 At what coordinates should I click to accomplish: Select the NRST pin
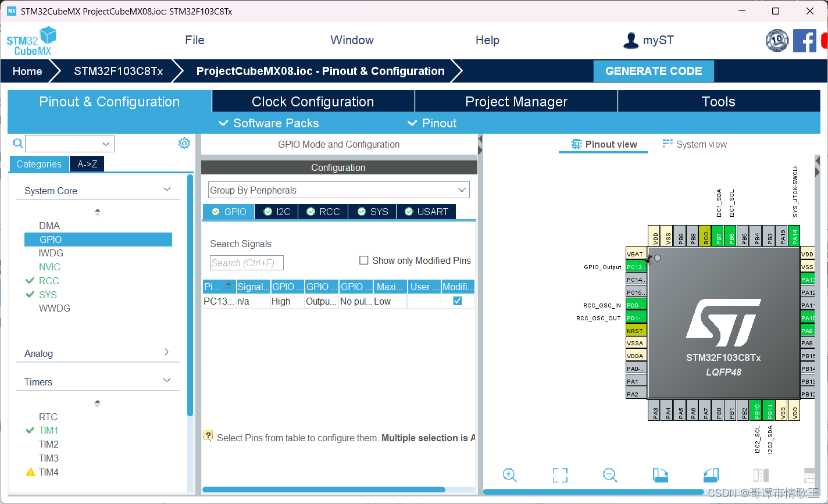pos(636,331)
